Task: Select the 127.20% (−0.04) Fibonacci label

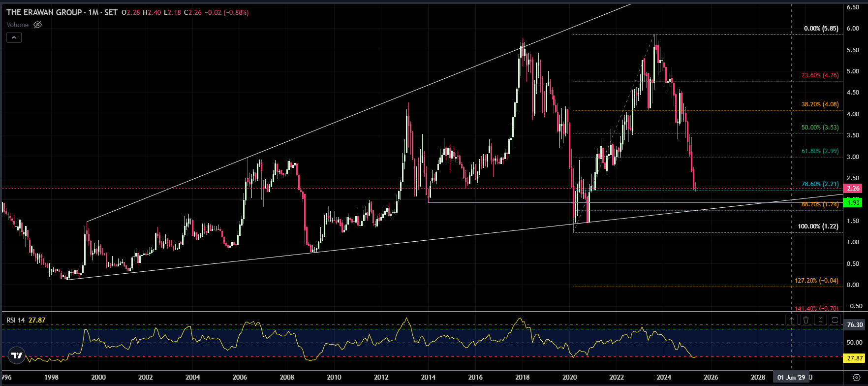Action: pos(816,281)
